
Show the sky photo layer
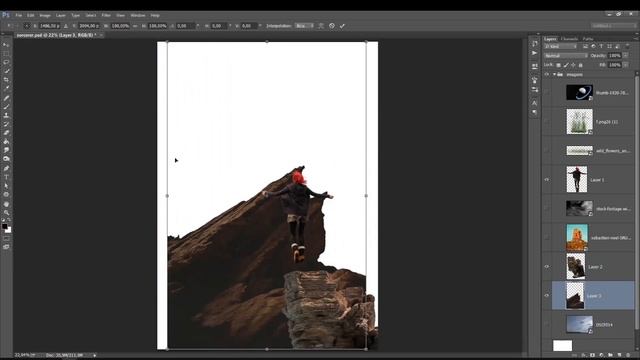coord(547,324)
